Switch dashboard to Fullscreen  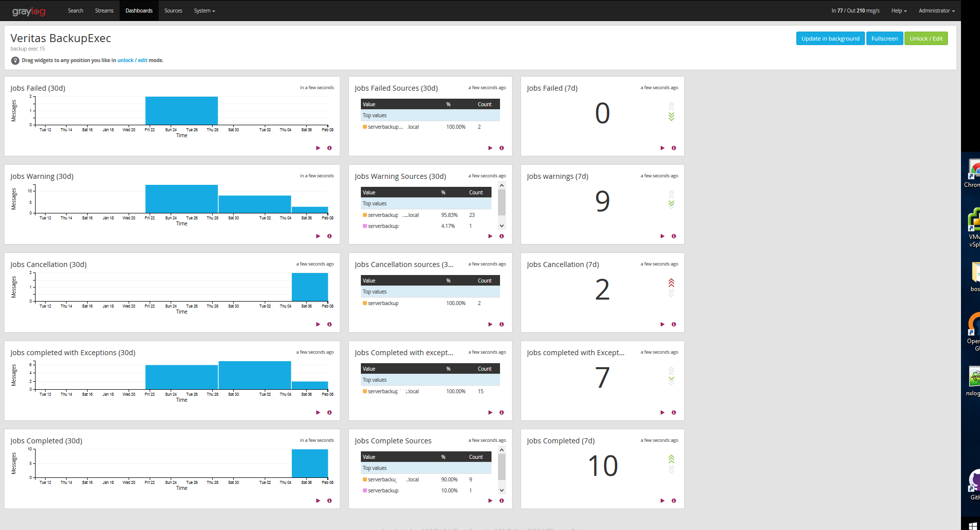(x=884, y=39)
